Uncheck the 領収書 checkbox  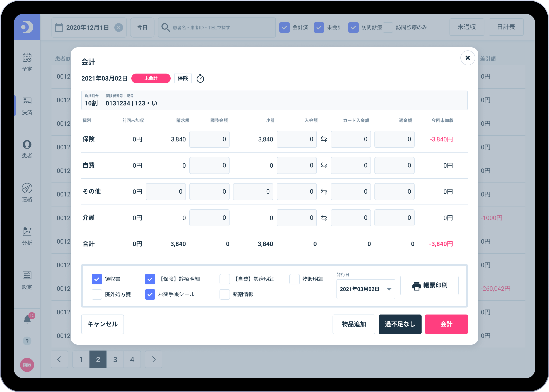97,279
